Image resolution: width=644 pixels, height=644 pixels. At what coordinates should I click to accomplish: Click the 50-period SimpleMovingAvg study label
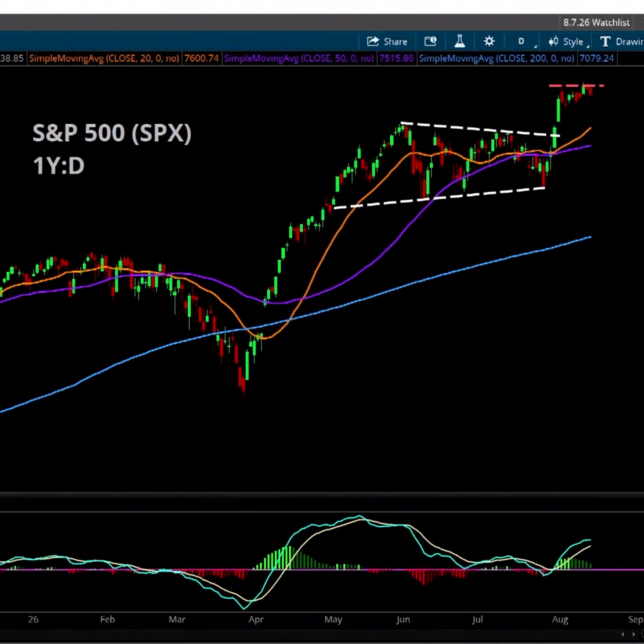pos(299,59)
